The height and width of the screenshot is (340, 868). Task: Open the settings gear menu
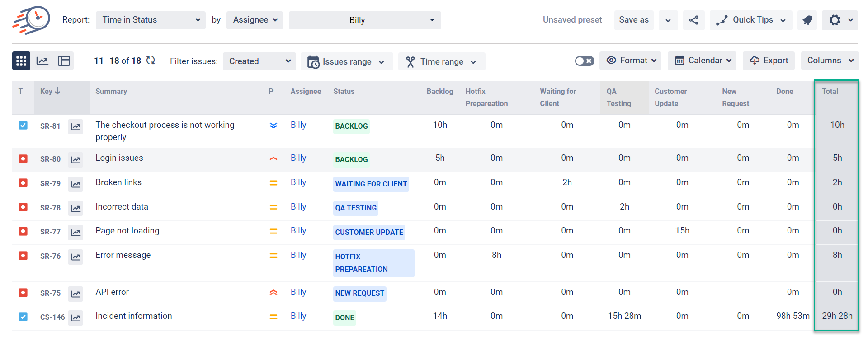pos(840,20)
